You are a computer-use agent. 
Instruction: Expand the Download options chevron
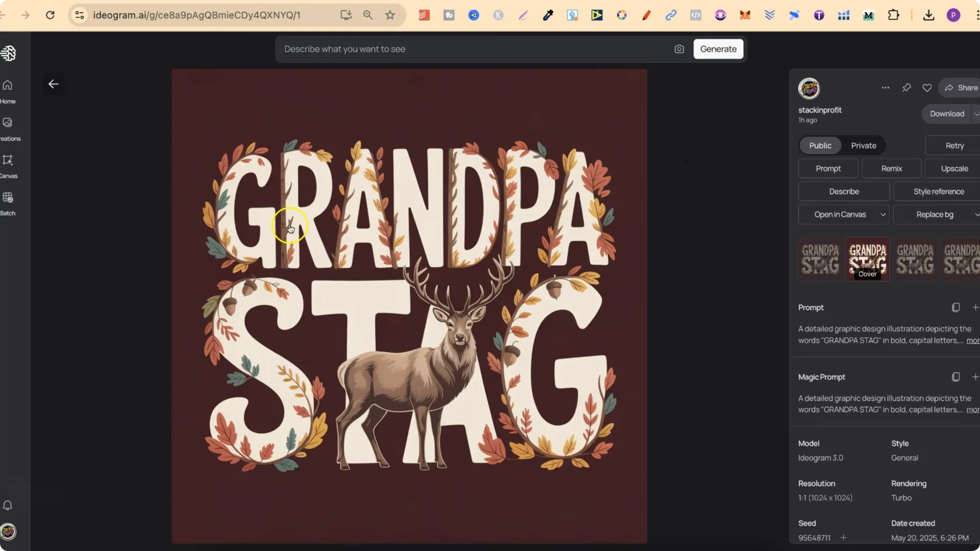[x=976, y=114]
